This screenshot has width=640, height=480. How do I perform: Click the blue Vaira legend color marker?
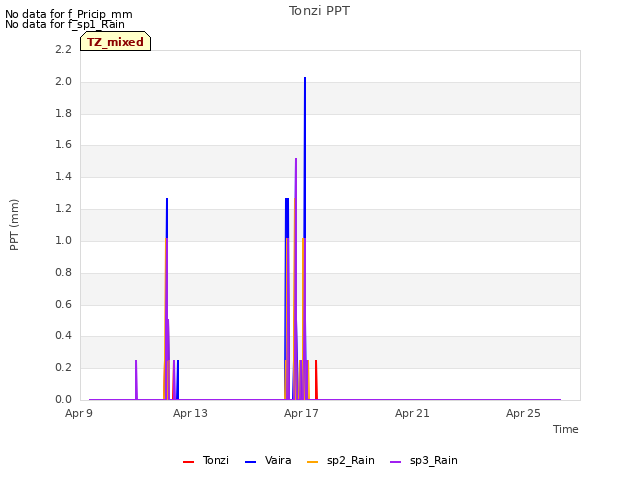pyautogui.click(x=251, y=462)
